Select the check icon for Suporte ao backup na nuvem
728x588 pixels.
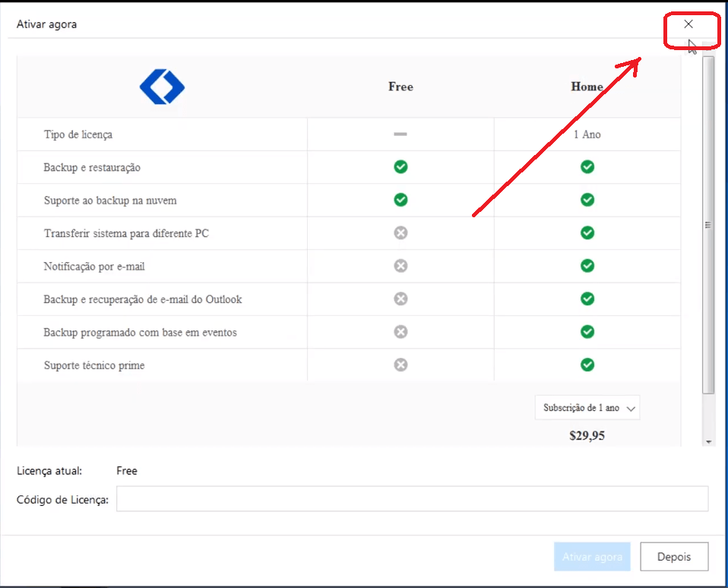click(400, 200)
